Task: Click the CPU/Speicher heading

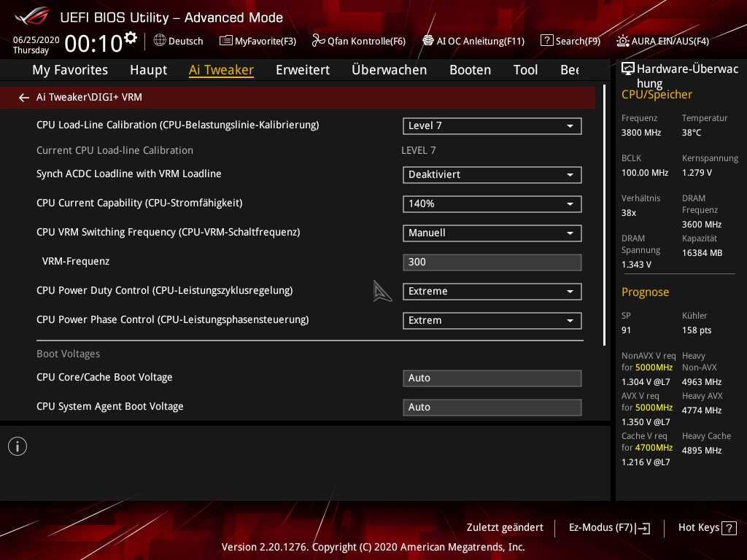Action: tap(657, 94)
